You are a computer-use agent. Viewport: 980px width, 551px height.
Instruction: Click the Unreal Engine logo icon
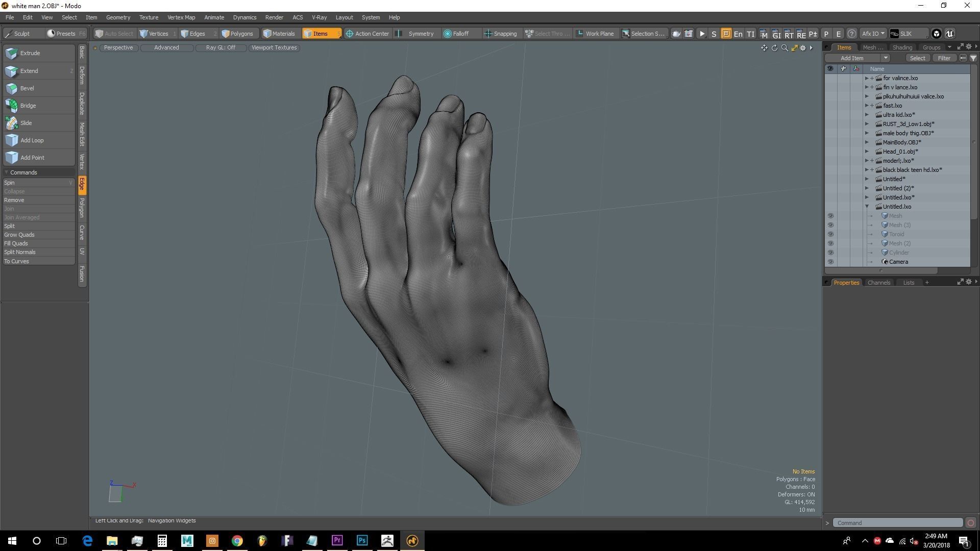click(949, 34)
